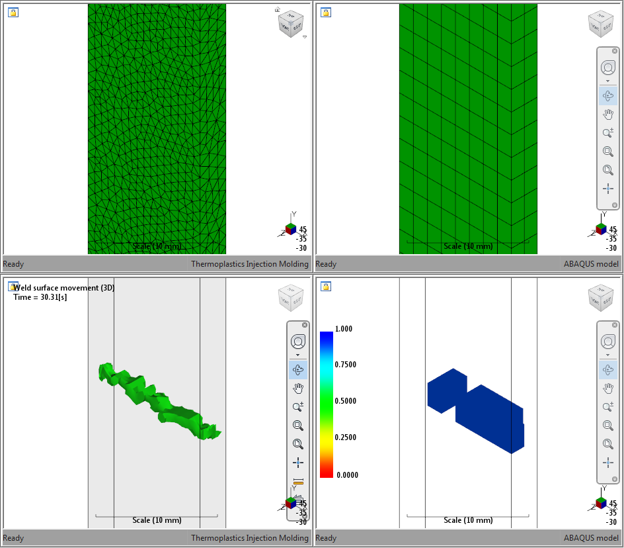
Task: Open navigation bar options in bottom-right pane
Action: (614, 479)
